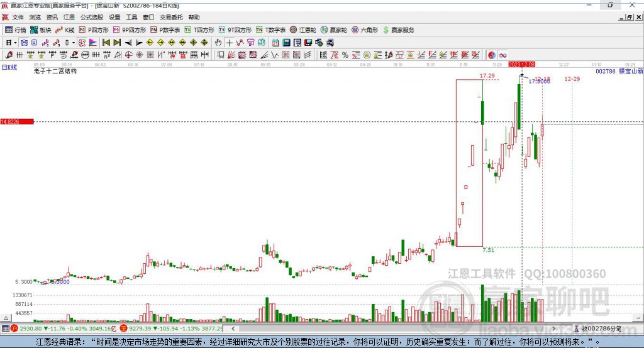Click the red price label 14.8226
The image size is (644, 348).
17,121
